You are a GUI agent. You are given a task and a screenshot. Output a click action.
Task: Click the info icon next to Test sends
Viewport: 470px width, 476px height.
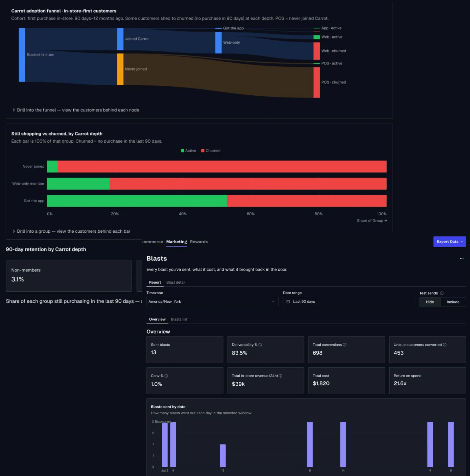coord(442,293)
